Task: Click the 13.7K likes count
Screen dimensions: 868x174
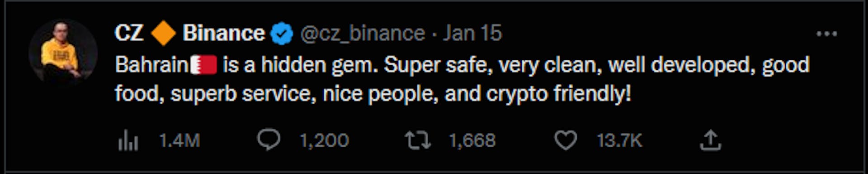Action: tap(619, 140)
